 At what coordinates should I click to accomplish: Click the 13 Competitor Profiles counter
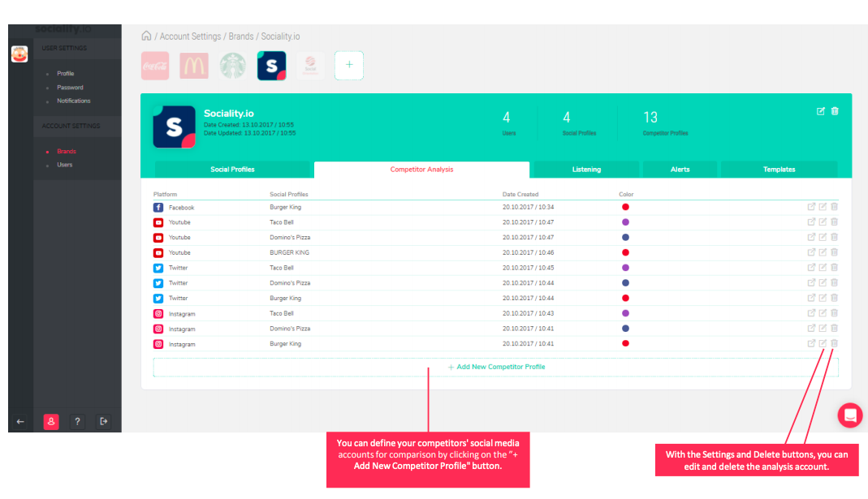tap(665, 123)
